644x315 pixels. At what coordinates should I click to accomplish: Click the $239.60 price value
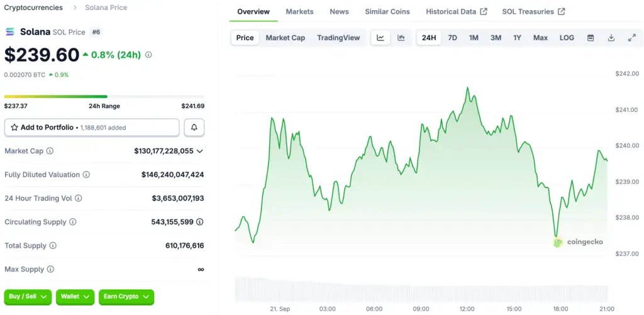pos(42,55)
